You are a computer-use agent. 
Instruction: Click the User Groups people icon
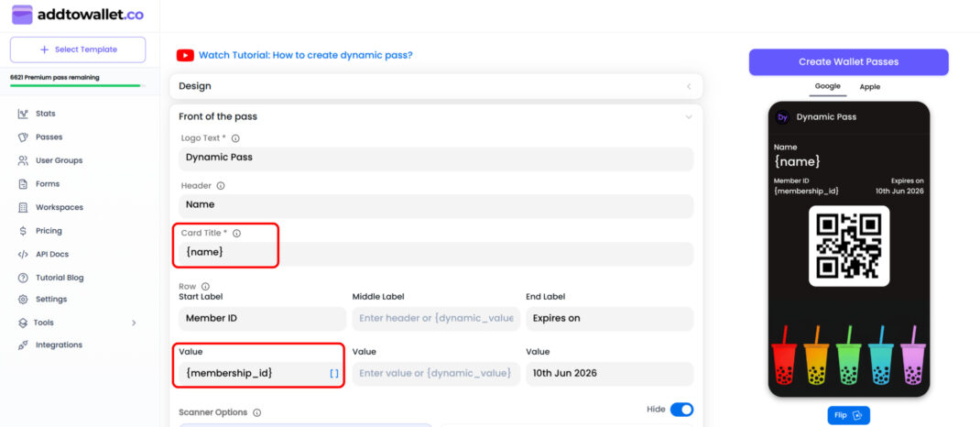click(23, 160)
